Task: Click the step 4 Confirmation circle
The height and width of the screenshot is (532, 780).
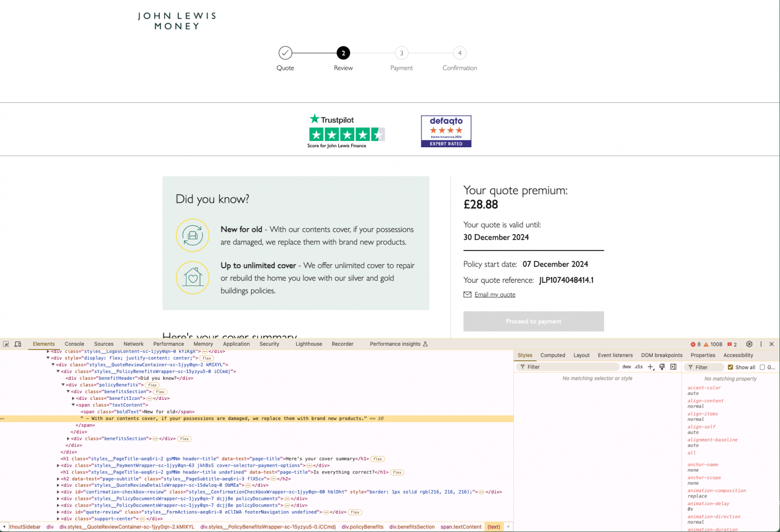Action: pos(460,53)
